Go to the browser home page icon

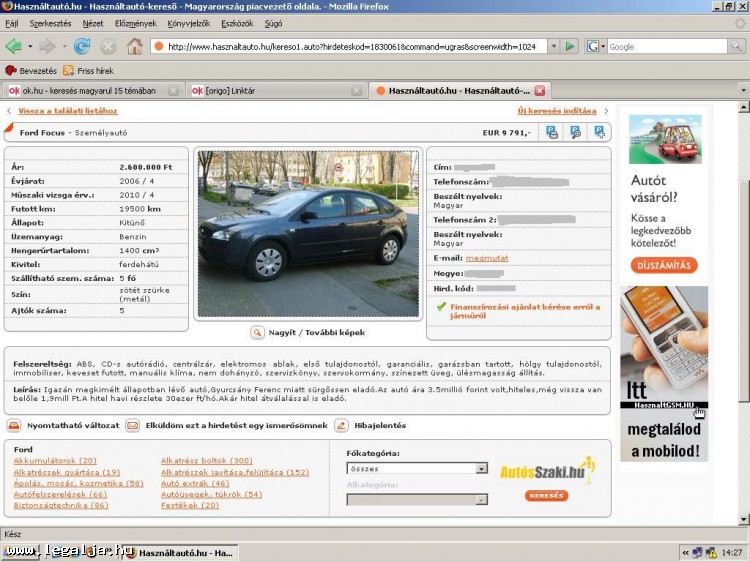coord(134,46)
